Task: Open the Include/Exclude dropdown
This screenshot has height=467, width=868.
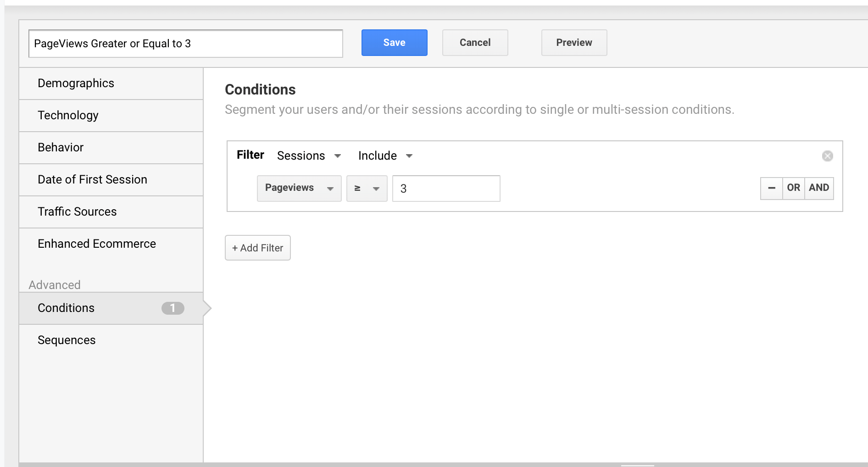Action: 385,156
